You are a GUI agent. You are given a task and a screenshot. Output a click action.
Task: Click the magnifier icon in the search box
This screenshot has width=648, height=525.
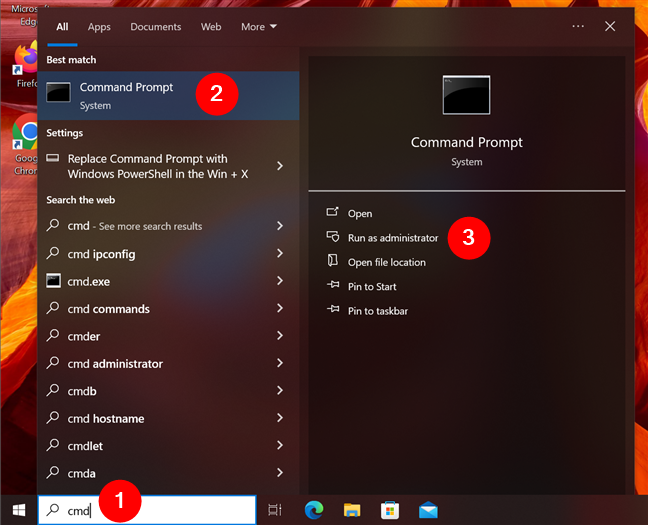point(53,510)
